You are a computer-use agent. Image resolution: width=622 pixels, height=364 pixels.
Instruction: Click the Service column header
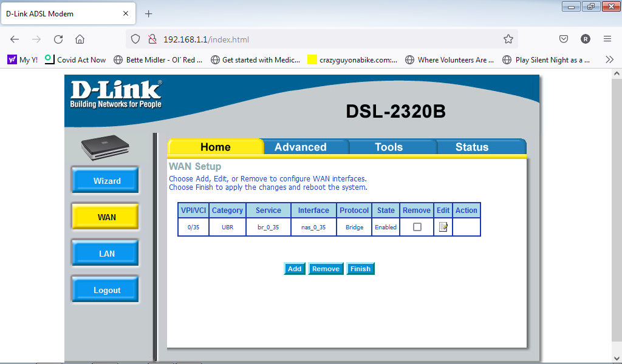click(268, 211)
